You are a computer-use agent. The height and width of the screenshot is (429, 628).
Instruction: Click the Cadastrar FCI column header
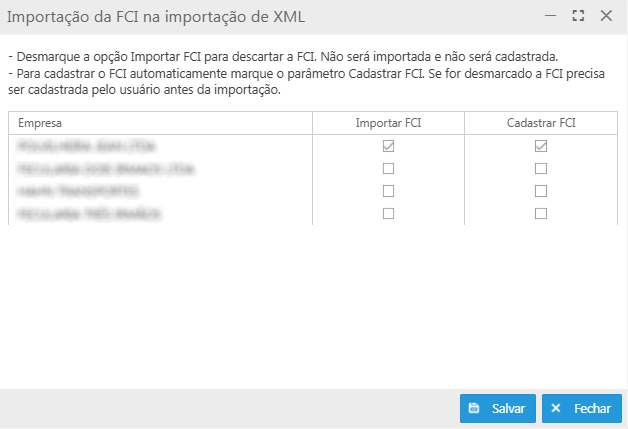click(541, 122)
